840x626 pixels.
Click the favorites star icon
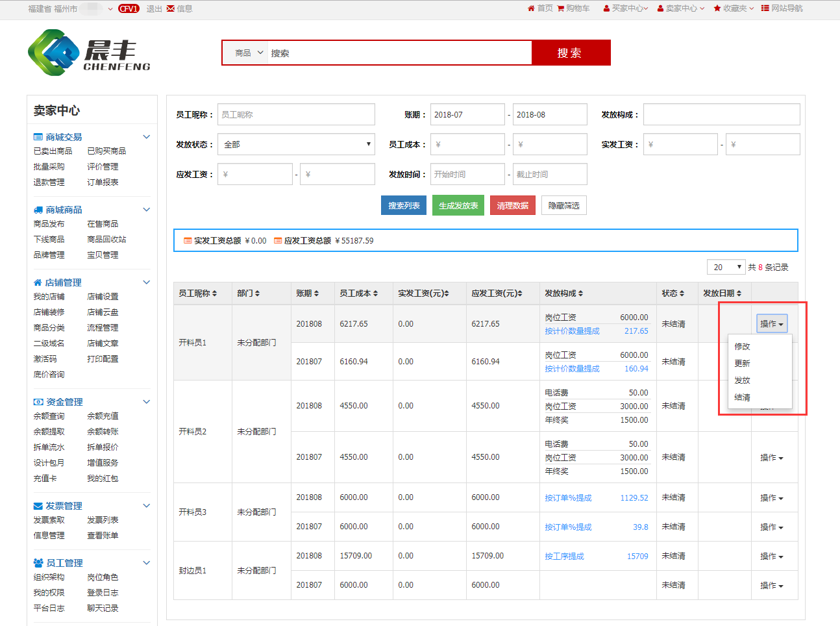pyautogui.click(x=717, y=8)
